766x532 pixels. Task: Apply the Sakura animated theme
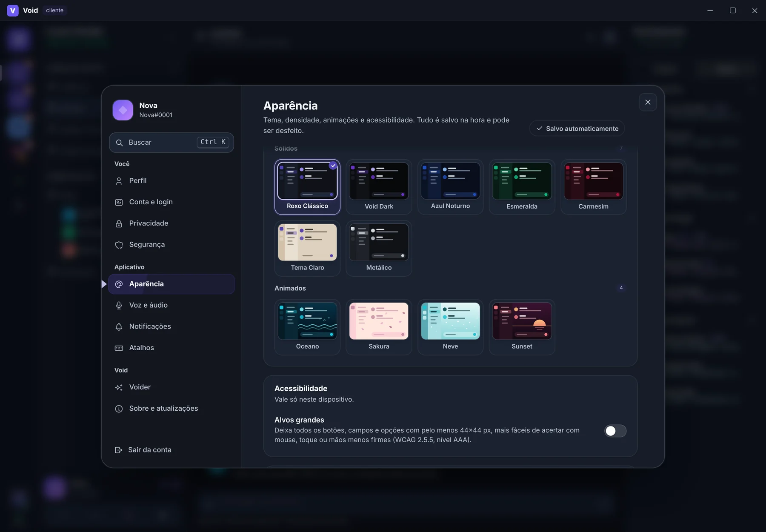[379, 327]
